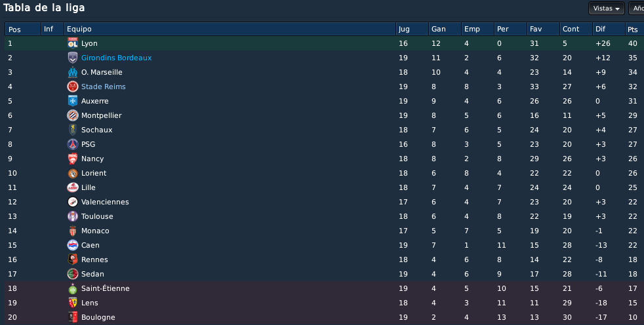The height and width of the screenshot is (325, 644).
Task: Sort table by Pts column header
Action: [634, 29]
